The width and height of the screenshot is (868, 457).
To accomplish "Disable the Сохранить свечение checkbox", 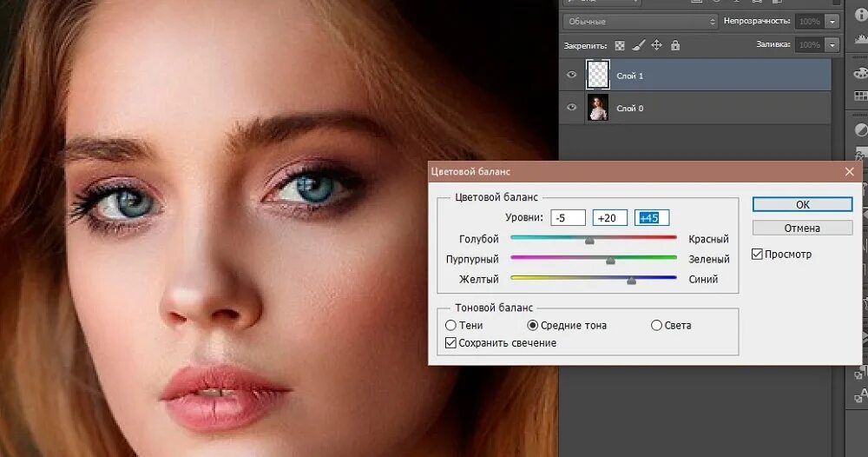I will pos(450,343).
